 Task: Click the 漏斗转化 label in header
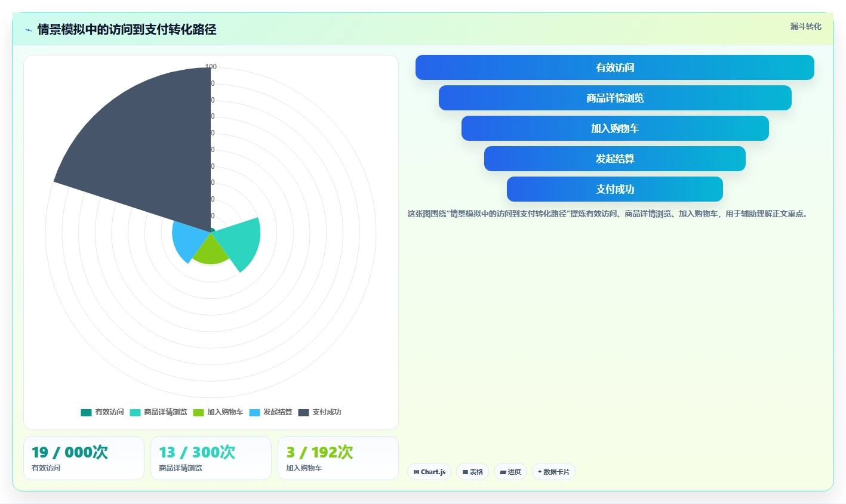pyautogui.click(x=805, y=26)
